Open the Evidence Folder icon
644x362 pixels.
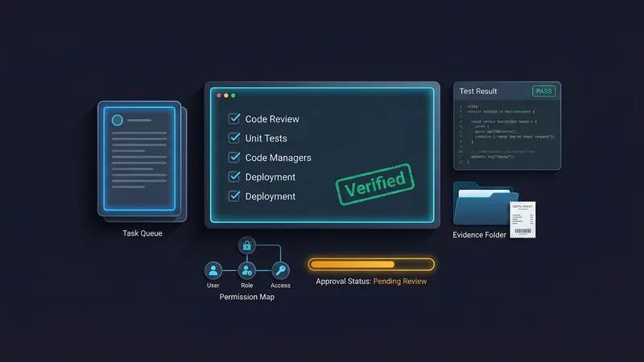point(485,204)
